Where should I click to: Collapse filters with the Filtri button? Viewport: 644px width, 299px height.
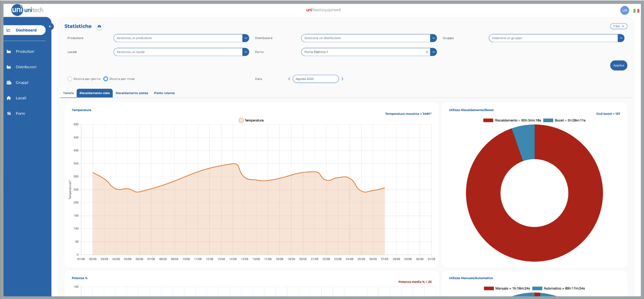[618, 26]
